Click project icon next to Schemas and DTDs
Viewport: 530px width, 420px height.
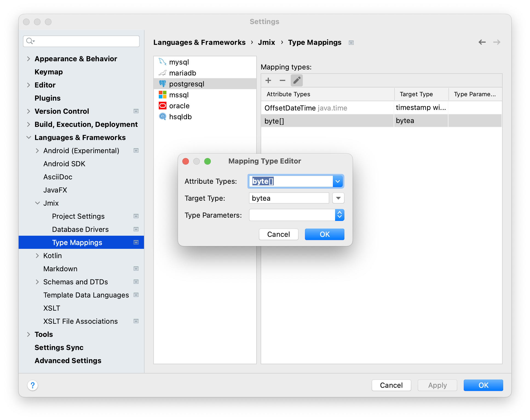(x=136, y=282)
